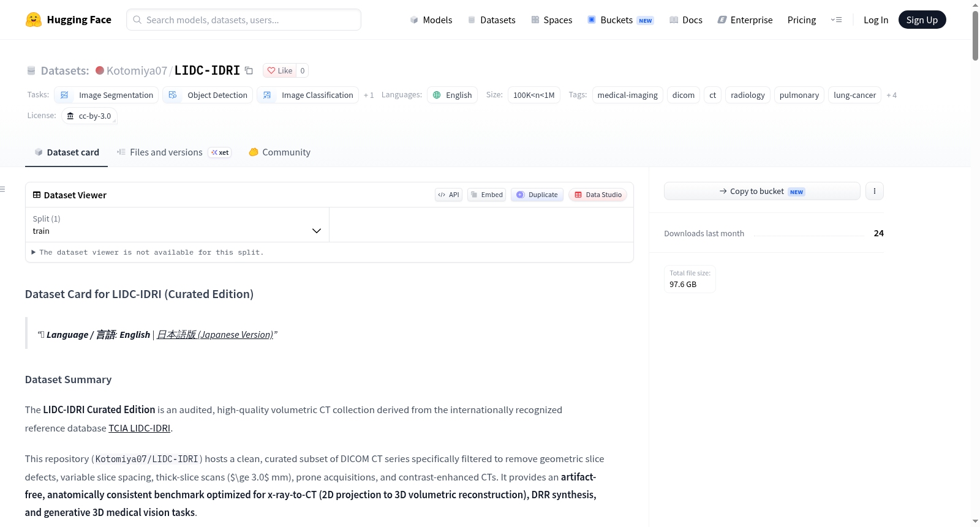Focus the search models, datasets, users field
The height and width of the screenshot is (527, 980).
[244, 20]
